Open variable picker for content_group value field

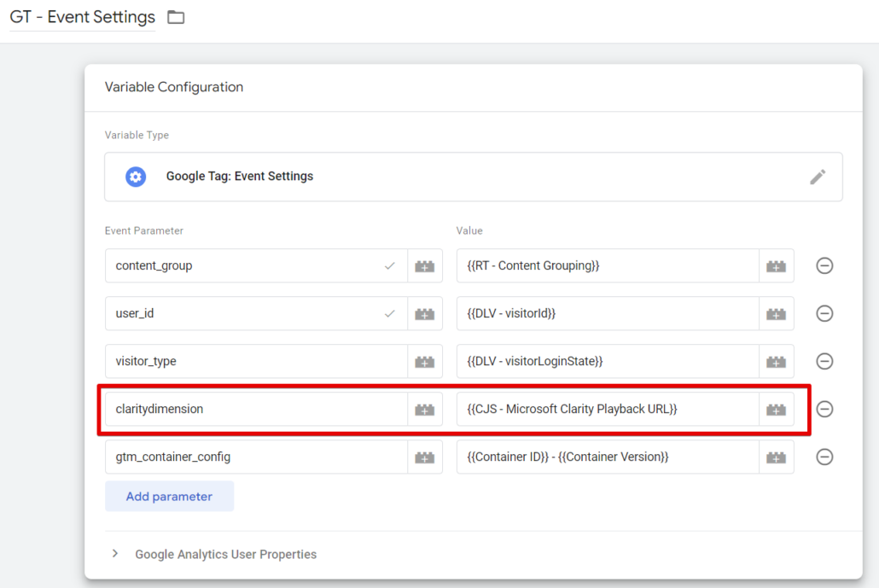tap(776, 265)
